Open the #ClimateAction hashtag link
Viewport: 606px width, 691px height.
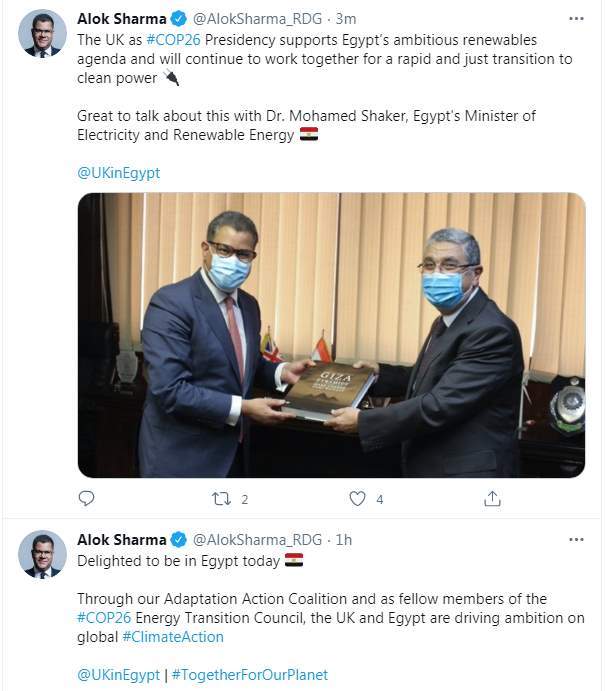(x=173, y=637)
